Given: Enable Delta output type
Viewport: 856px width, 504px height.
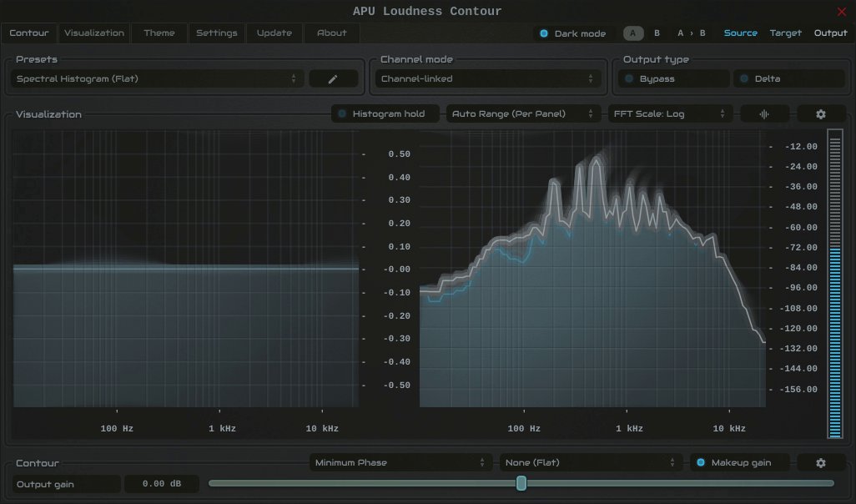Looking at the screenshot, I should click(789, 78).
